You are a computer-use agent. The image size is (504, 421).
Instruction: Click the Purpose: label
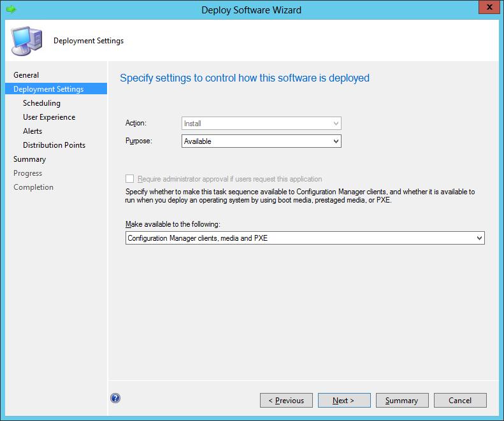[138, 141]
